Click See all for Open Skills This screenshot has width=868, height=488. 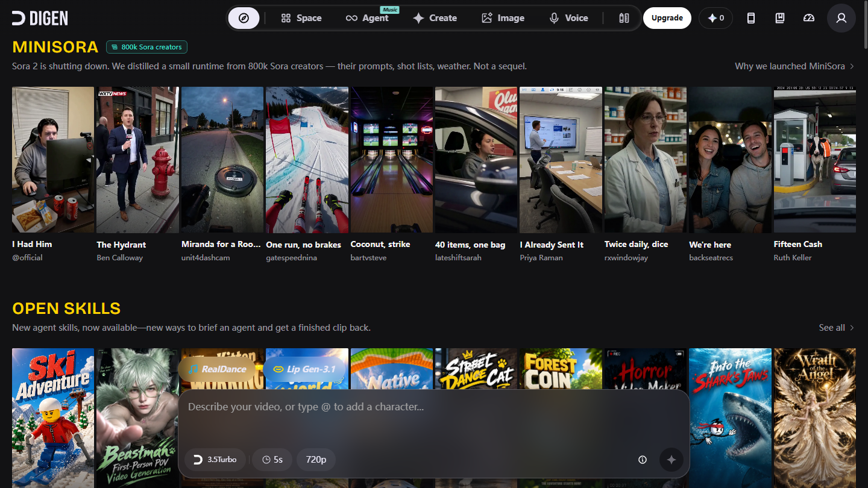tap(837, 328)
